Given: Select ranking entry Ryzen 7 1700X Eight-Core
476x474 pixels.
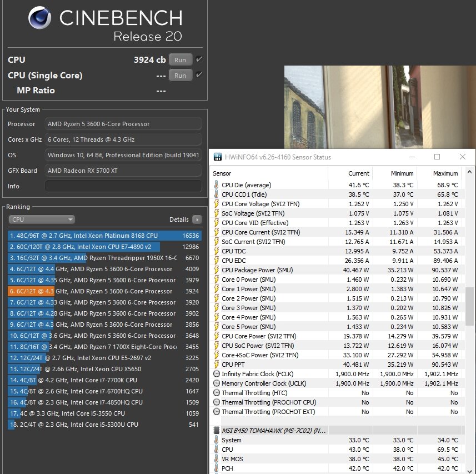Looking at the screenshot, I should [104, 347].
